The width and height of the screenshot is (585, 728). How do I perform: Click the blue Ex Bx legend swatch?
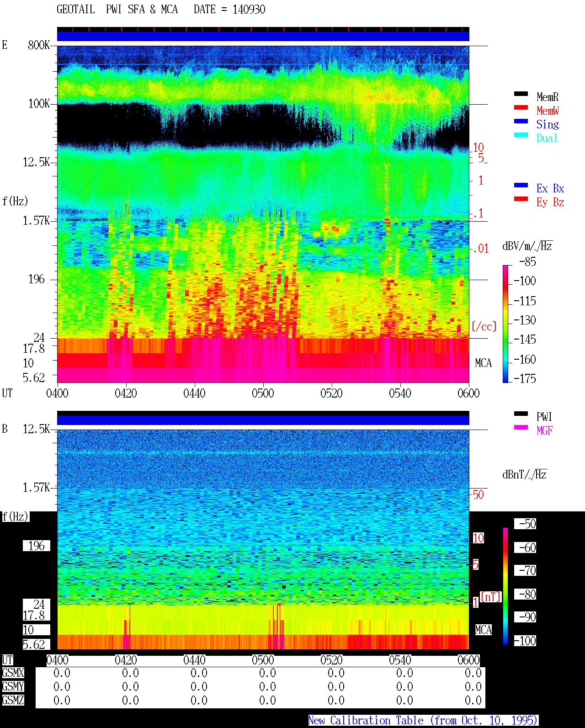[521, 186]
